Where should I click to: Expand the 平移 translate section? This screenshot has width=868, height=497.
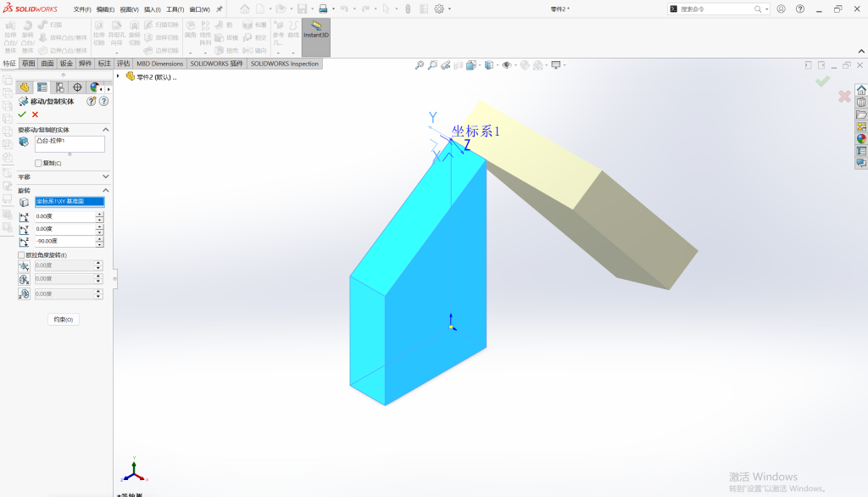coord(106,176)
